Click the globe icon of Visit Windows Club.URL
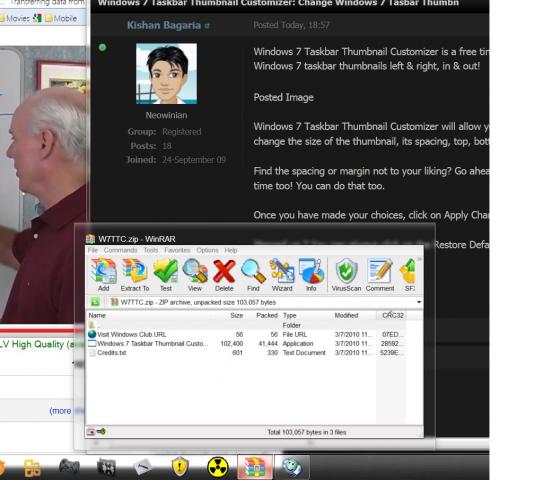Viewport: 552px width, 480px height. [x=92, y=334]
